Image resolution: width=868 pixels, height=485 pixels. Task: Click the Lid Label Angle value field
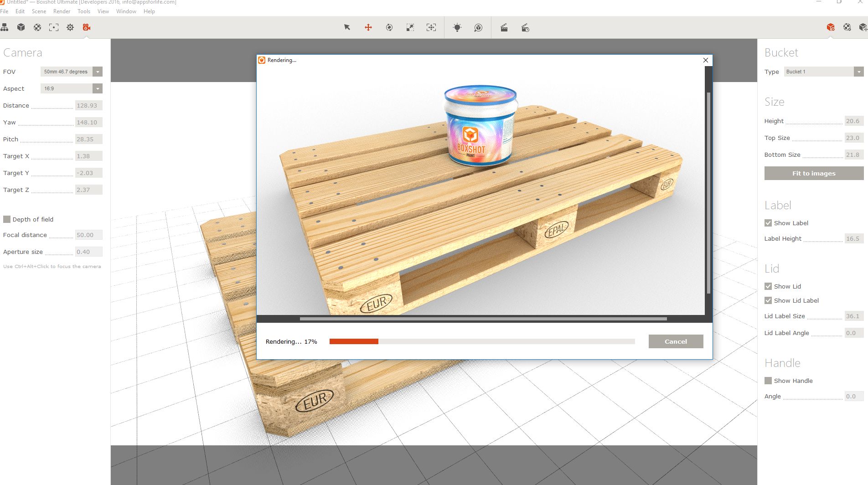click(854, 333)
